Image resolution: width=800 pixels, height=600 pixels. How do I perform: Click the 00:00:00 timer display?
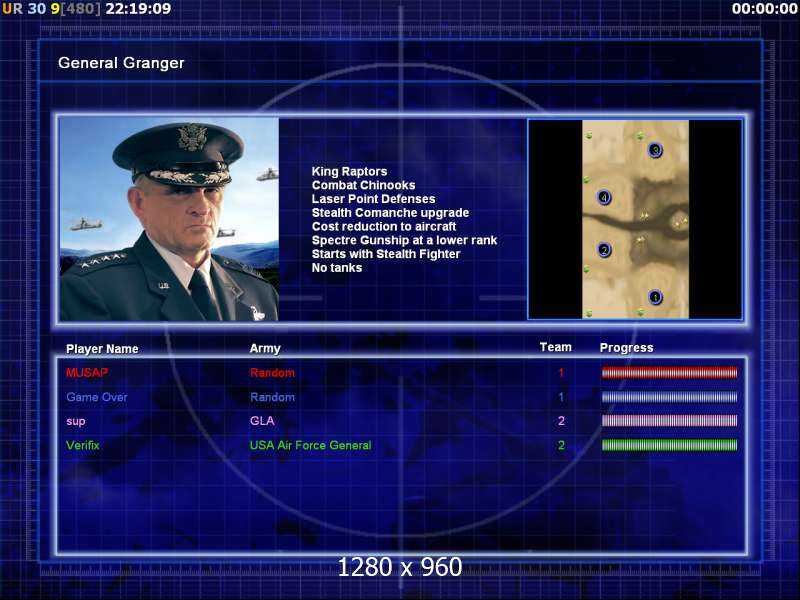[764, 9]
